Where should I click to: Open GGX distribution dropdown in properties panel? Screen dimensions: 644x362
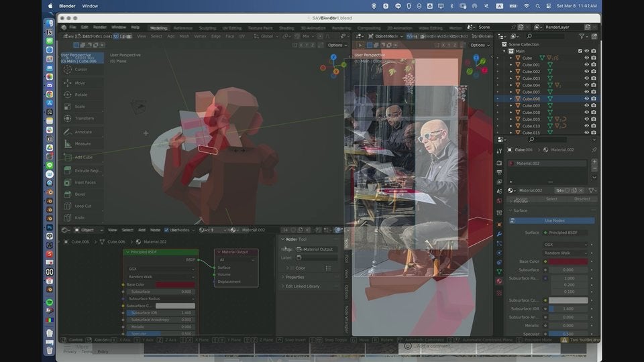pyautogui.click(x=565, y=244)
